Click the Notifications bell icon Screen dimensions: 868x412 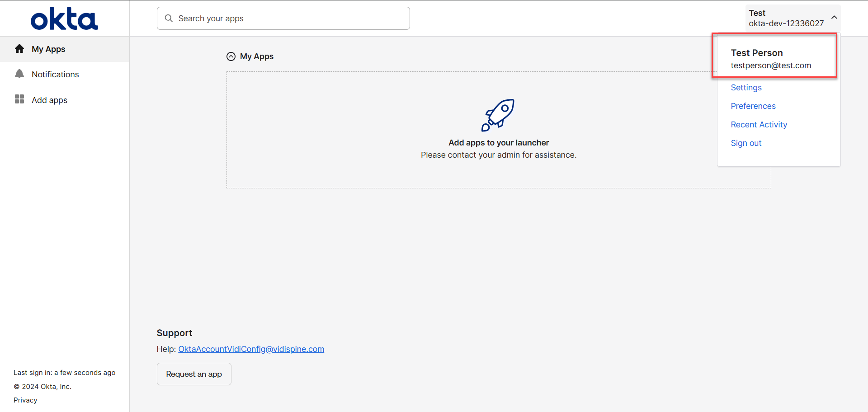pyautogui.click(x=19, y=74)
